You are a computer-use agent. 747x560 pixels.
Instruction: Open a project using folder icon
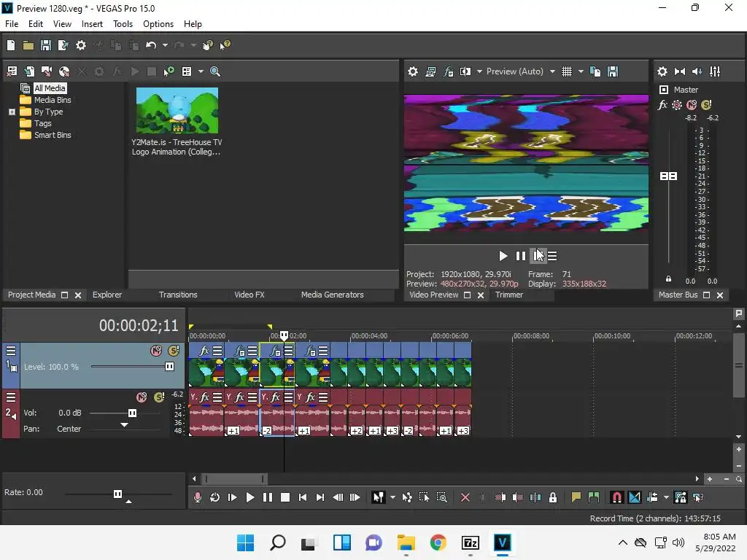coord(28,45)
